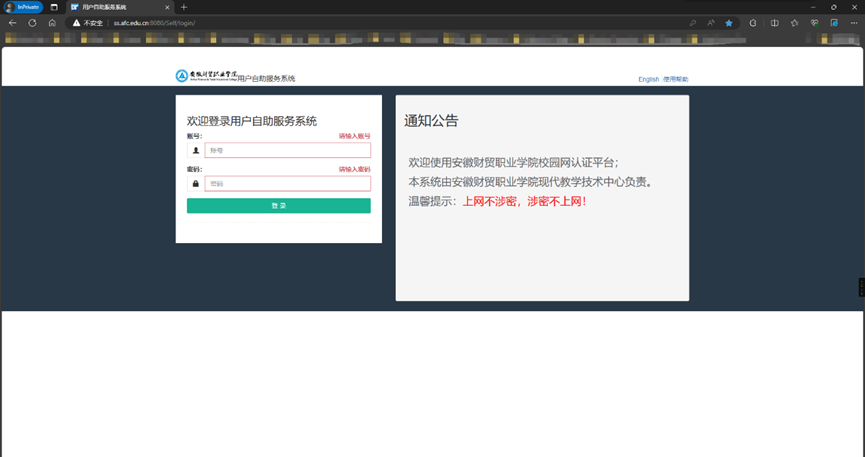This screenshot has width=865, height=457.
Task: Click the blue favorites star icon
Action: click(x=729, y=23)
